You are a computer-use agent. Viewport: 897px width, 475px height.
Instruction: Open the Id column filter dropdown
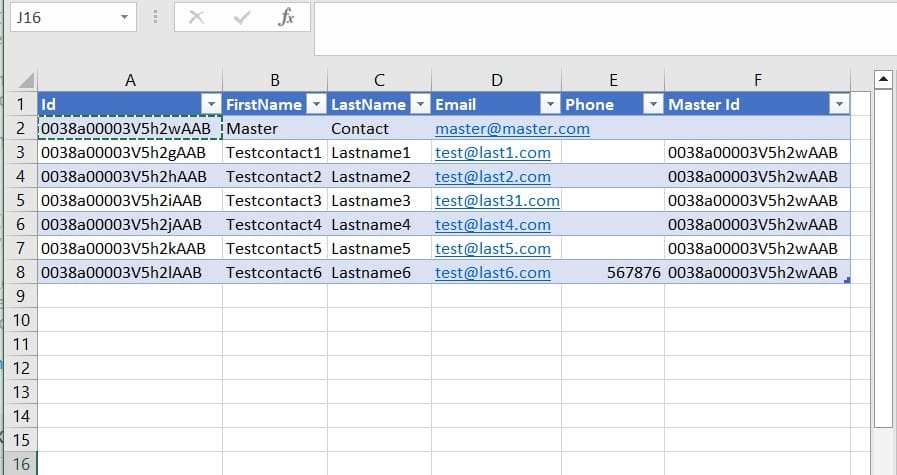coord(210,105)
